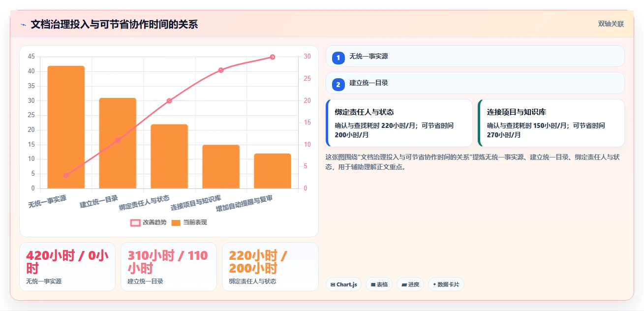Click the lightning icon beside the title
Image resolution: width=644 pixels, height=311 pixels.
coord(23,24)
